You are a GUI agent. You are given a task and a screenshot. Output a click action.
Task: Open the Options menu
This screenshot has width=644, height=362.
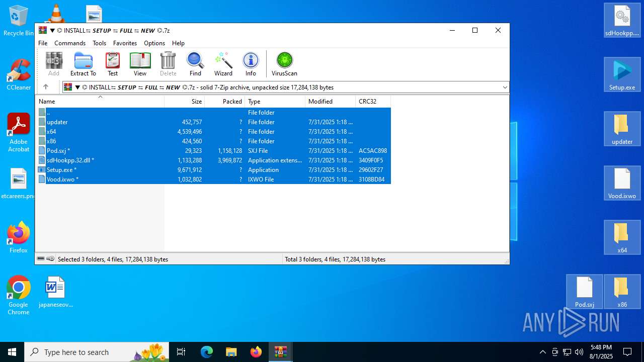point(154,43)
